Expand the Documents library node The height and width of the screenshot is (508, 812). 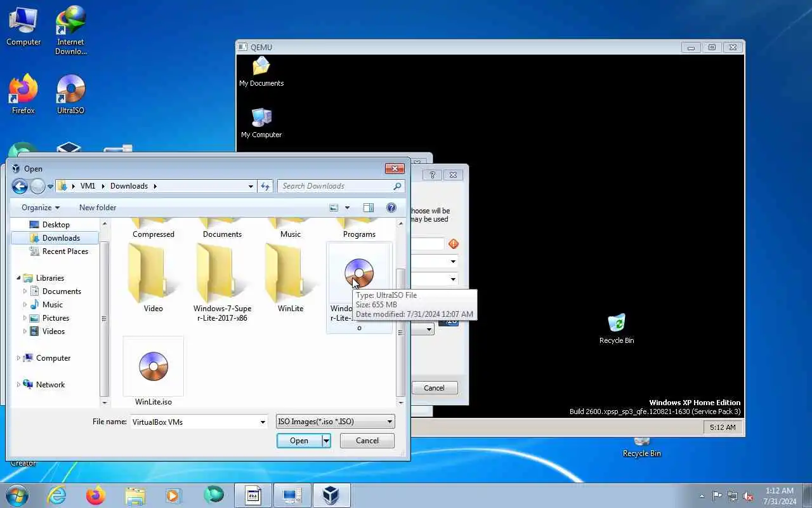[25, 291]
